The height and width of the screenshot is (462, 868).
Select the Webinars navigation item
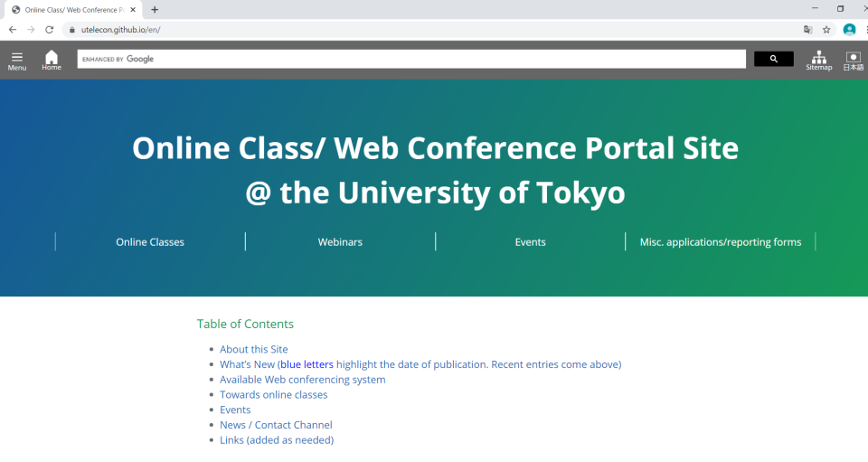(340, 241)
